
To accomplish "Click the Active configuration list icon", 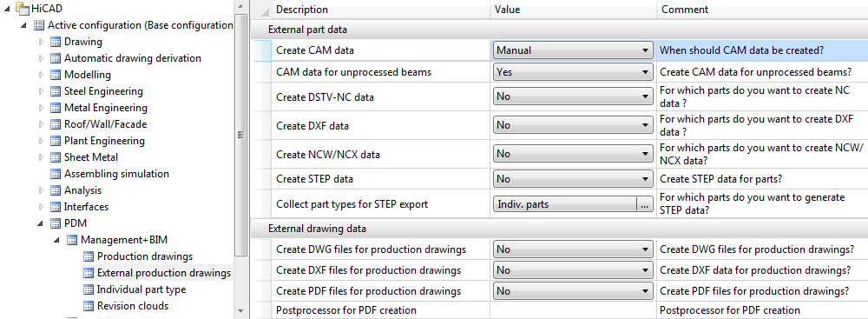I will (x=39, y=25).
